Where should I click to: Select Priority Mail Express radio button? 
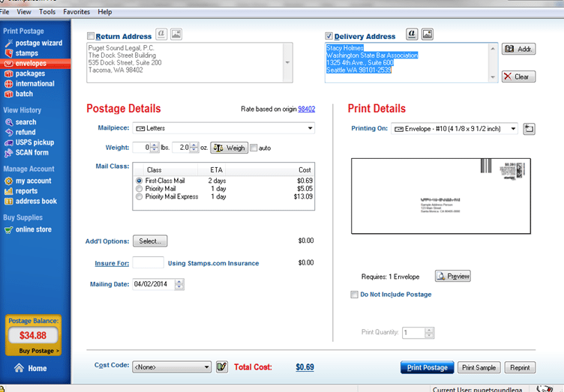click(x=139, y=196)
